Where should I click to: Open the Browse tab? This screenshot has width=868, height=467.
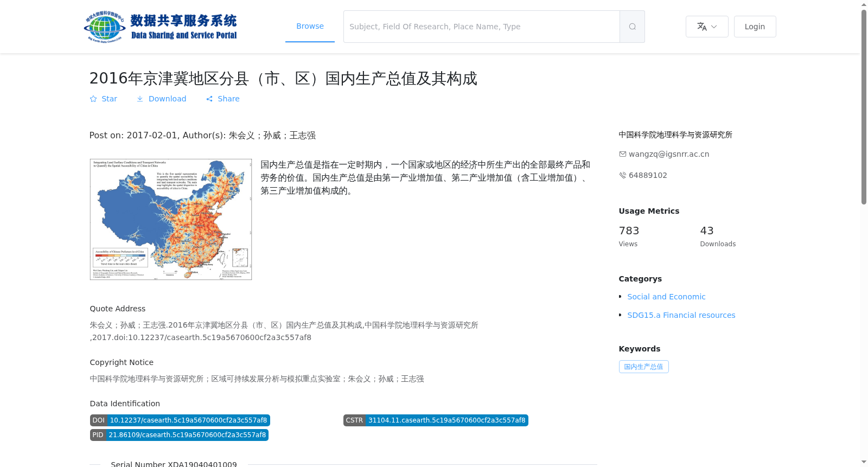pos(310,26)
